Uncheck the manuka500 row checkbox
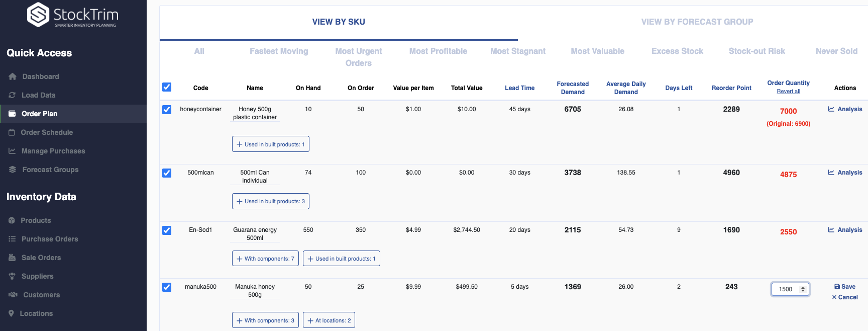The image size is (868, 331). point(167,287)
